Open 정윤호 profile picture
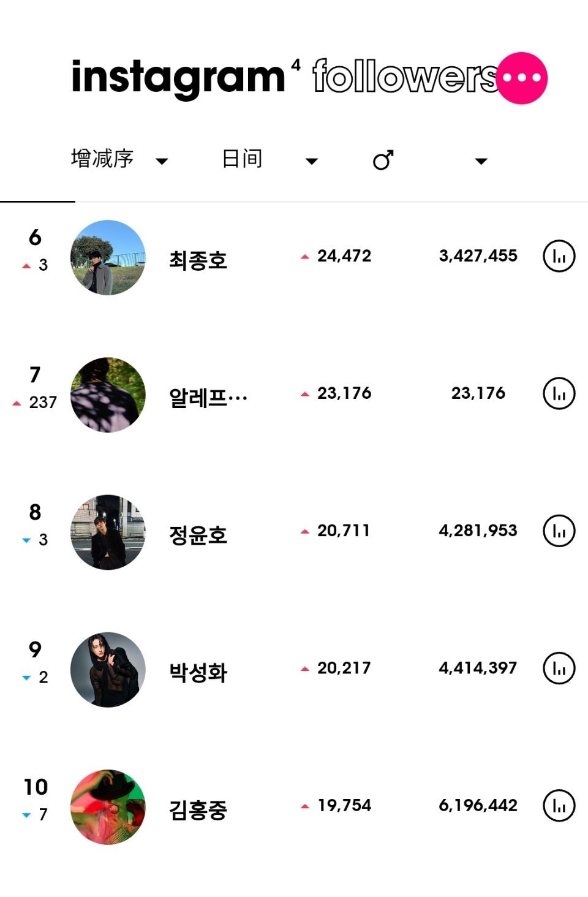This screenshot has width=588, height=897. click(108, 532)
